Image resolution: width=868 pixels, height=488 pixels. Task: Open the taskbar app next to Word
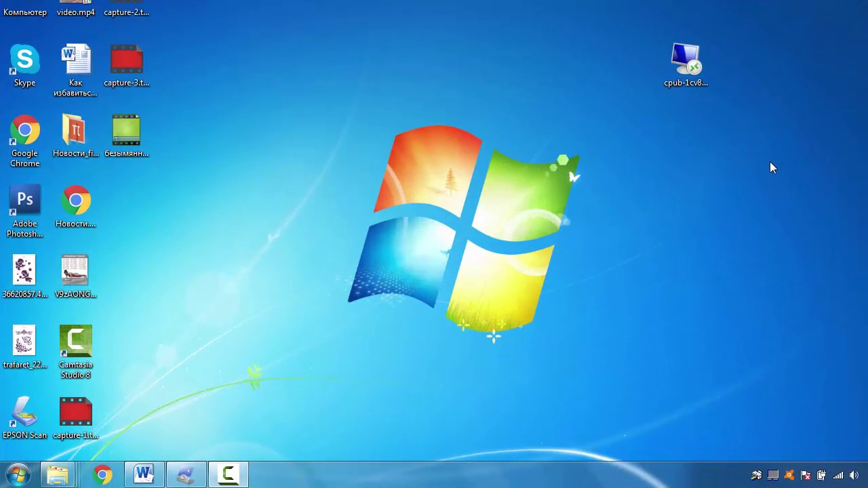[186, 474]
